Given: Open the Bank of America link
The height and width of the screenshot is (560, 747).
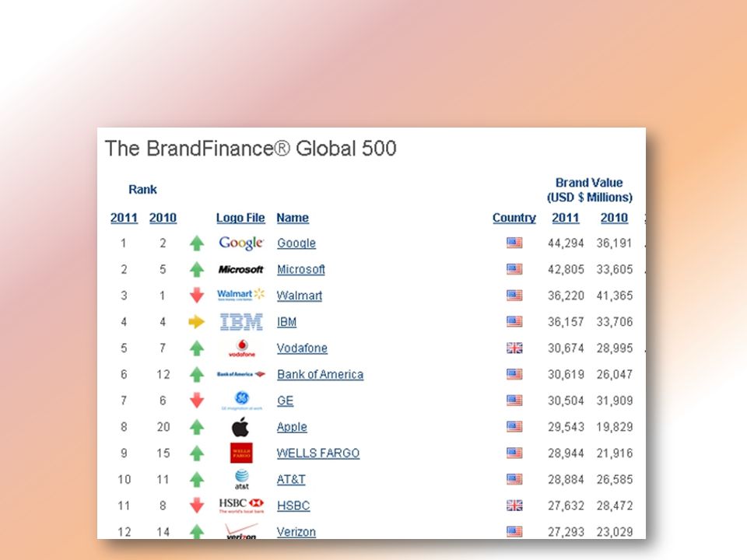Looking at the screenshot, I should [320, 375].
